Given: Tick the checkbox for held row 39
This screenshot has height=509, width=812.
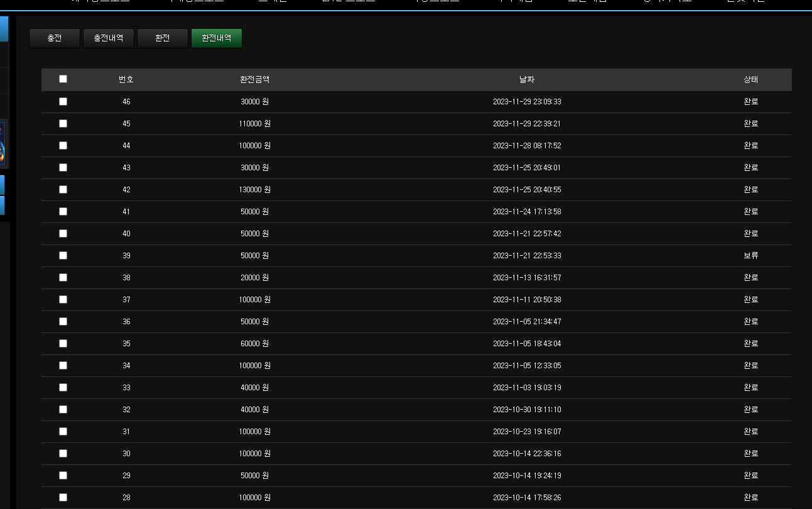Looking at the screenshot, I should (63, 256).
